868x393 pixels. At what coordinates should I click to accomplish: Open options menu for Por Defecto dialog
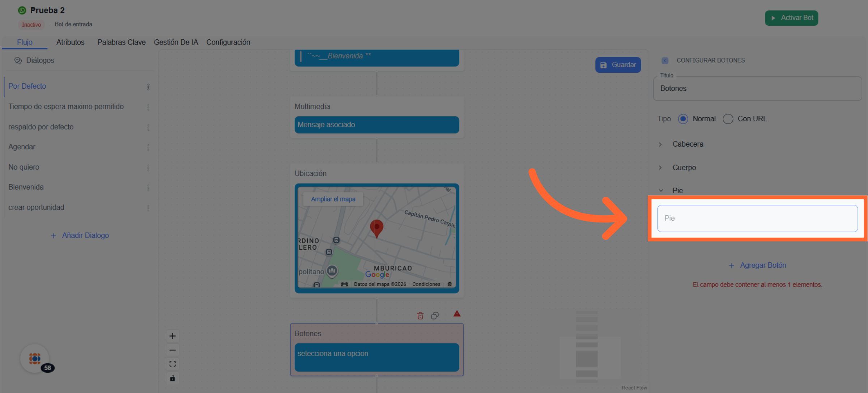(148, 86)
